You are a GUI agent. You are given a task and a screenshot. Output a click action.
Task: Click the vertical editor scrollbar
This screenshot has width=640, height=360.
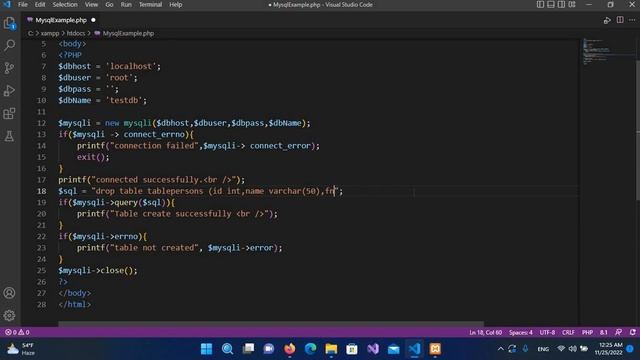pyautogui.click(x=637, y=131)
